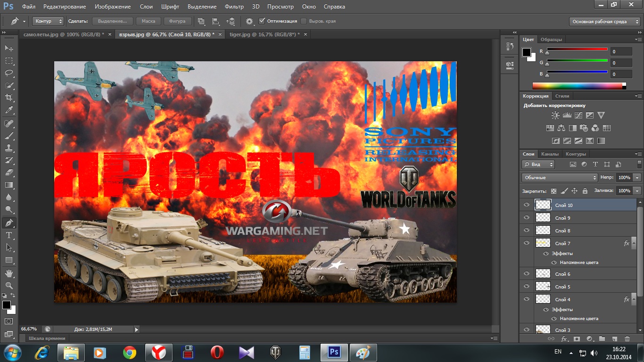Open path alignment options in options bar
Screen dimensions: 644x362
[x=216, y=21]
